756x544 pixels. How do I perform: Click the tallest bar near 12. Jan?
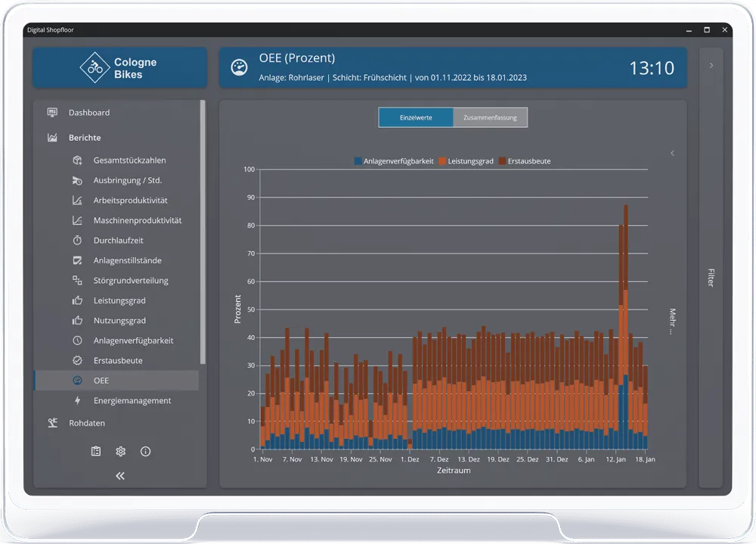pos(626,327)
